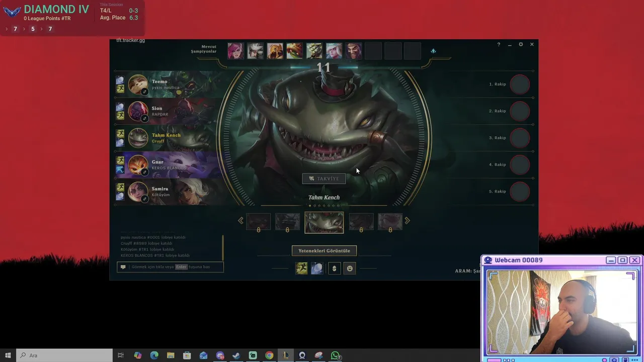The image size is (644, 362).
Task: Open emote selector smiley icon
Action: coord(350,268)
